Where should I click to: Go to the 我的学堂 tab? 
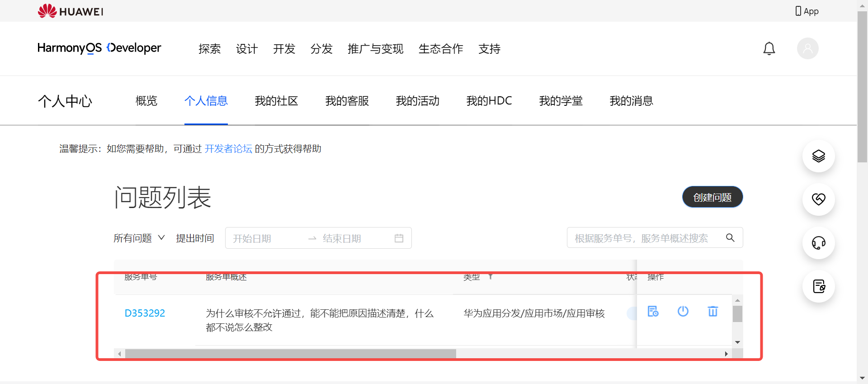561,101
